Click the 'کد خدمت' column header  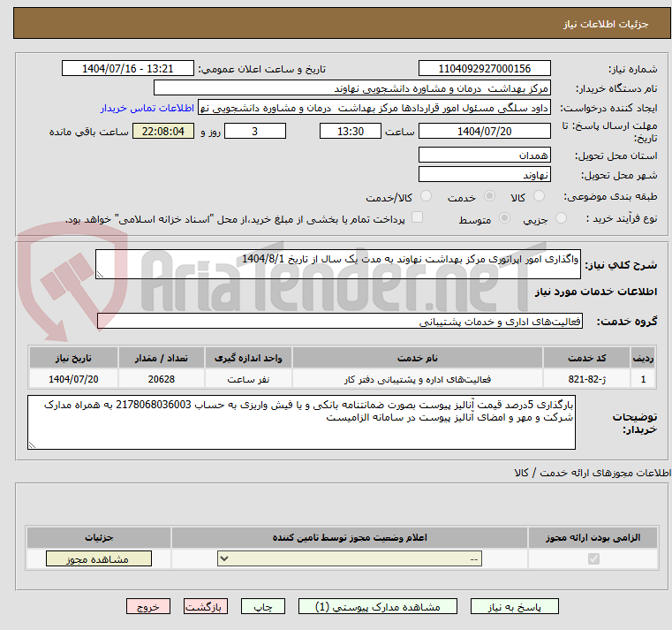tap(586, 358)
